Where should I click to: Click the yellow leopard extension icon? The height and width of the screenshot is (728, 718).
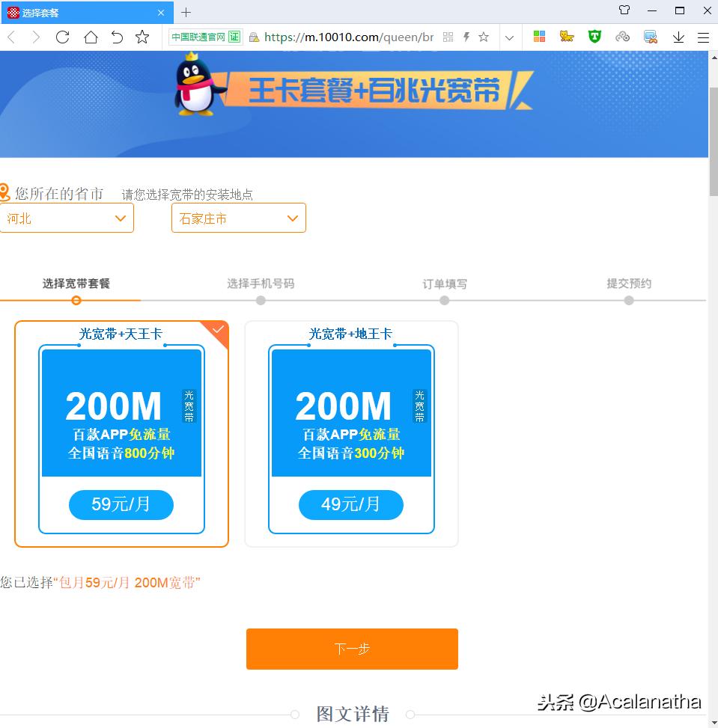point(567,36)
